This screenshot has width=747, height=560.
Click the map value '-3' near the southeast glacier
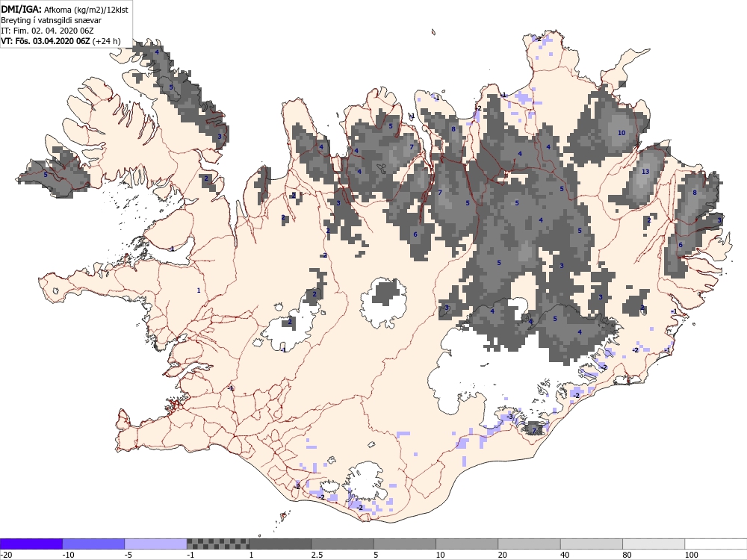point(509,417)
